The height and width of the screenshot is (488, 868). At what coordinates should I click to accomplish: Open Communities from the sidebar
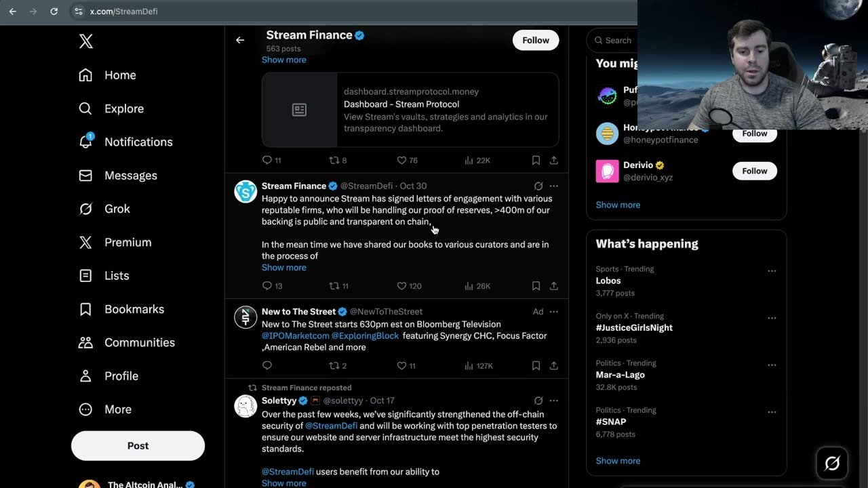[x=127, y=342]
